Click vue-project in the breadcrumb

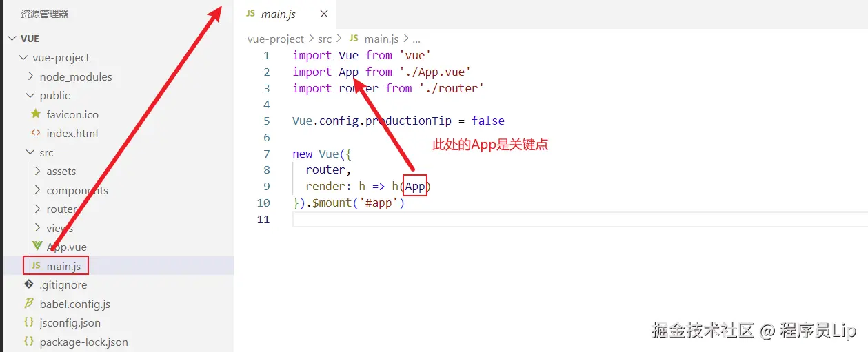click(x=276, y=39)
